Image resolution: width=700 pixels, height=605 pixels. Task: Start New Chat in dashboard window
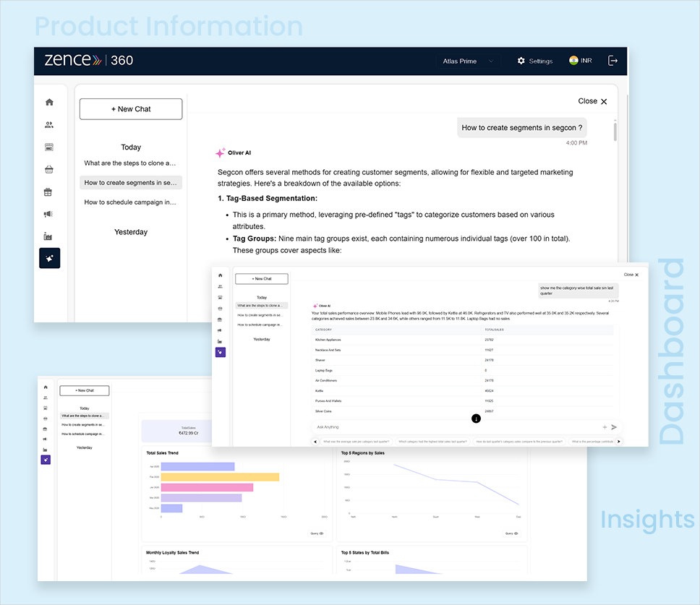pyautogui.click(x=85, y=391)
